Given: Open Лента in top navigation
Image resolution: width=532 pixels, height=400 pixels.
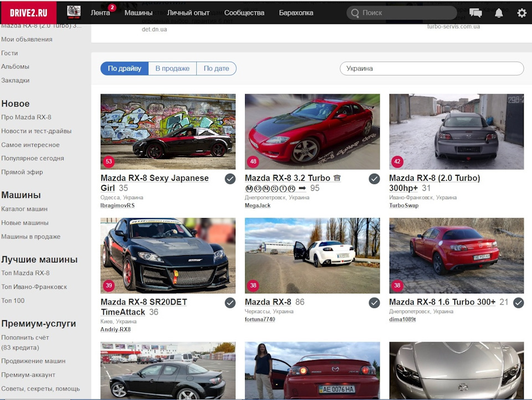Looking at the screenshot, I should tap(100, 13).
